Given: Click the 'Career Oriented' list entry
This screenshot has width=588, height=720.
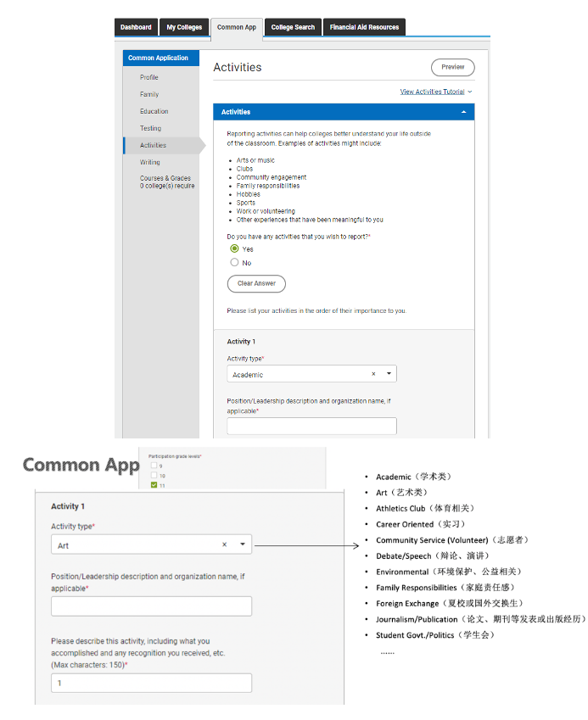Looking at the screenshot, I should (420, 524).
